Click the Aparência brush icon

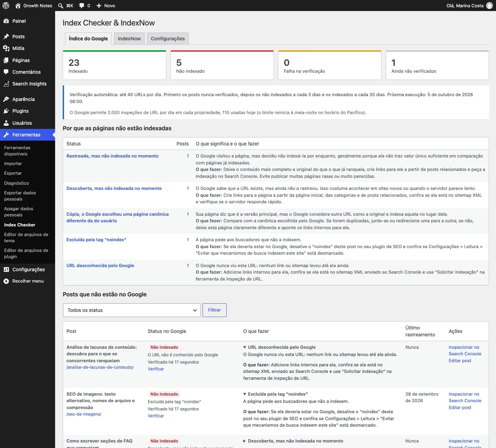click(x=6, y=99)
